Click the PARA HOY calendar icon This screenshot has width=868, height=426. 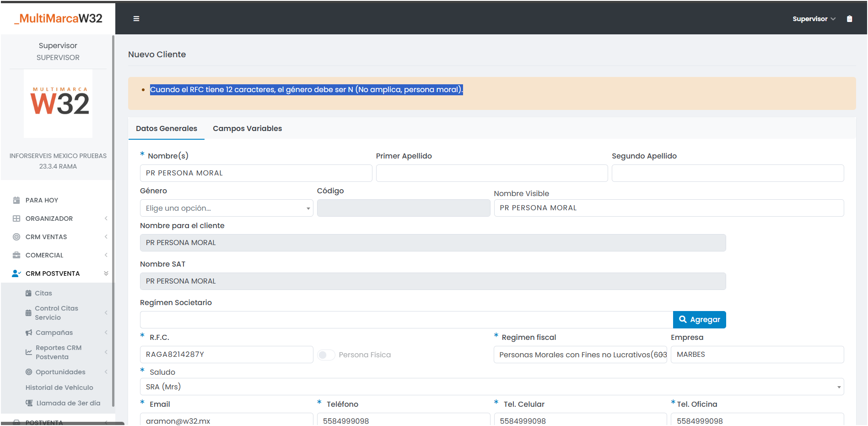[x=16, y=200]
